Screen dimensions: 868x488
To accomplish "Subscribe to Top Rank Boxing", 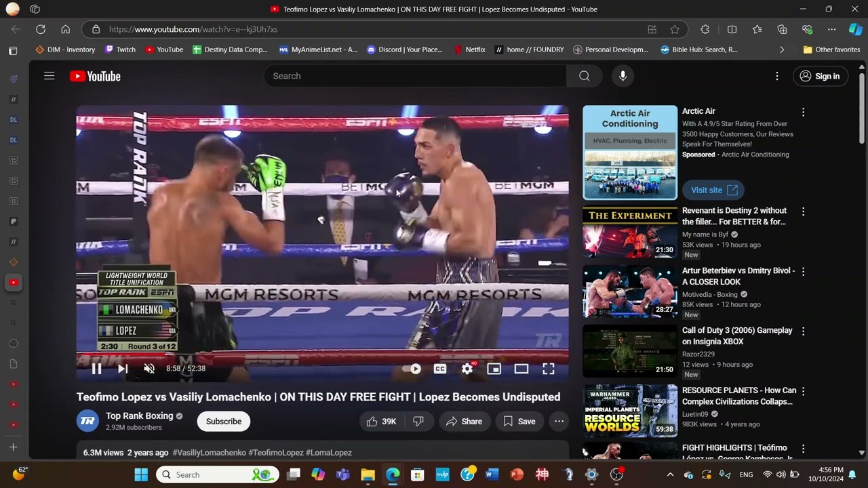I will [x=224, y=422].
